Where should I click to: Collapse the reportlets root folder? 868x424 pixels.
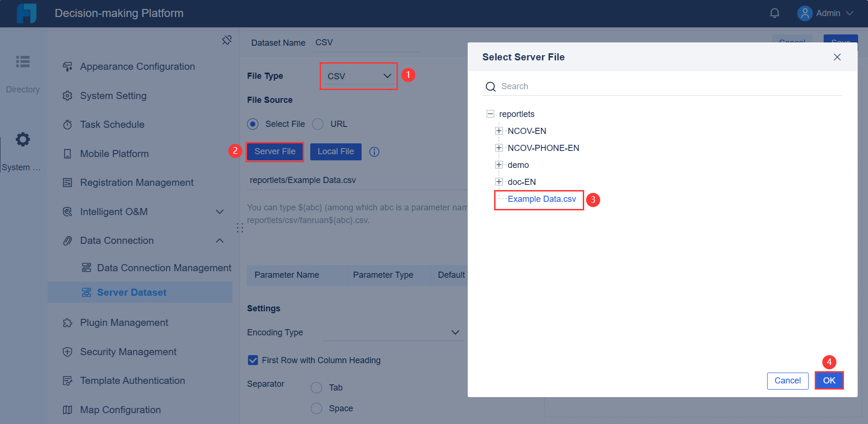tap(490, 114)
